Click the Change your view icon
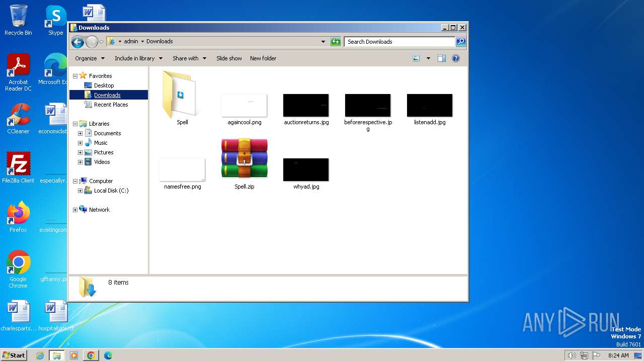Screen dimensions: 644x362 point(416,58)
